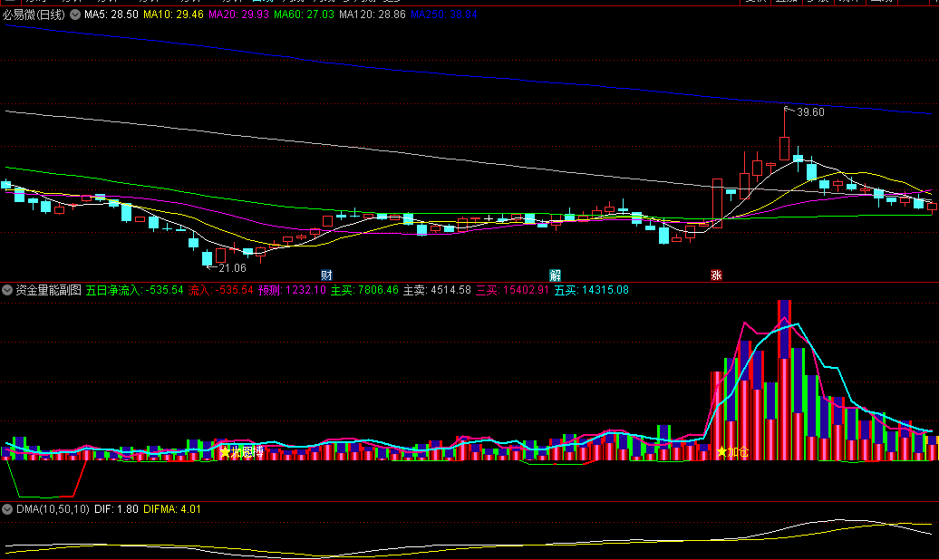
Task: Click the starred 加仓 signal marker
Action: tap(732, 452)
